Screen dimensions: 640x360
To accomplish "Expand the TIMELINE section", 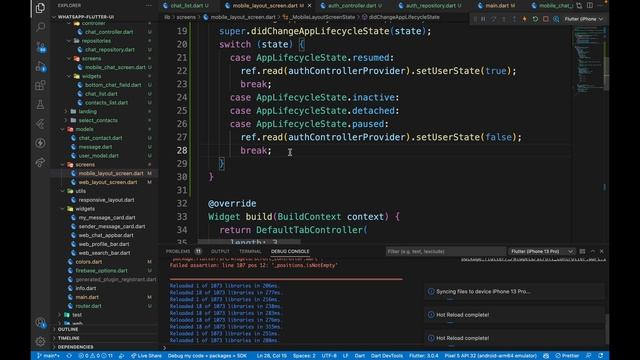I will click(69, 338).
